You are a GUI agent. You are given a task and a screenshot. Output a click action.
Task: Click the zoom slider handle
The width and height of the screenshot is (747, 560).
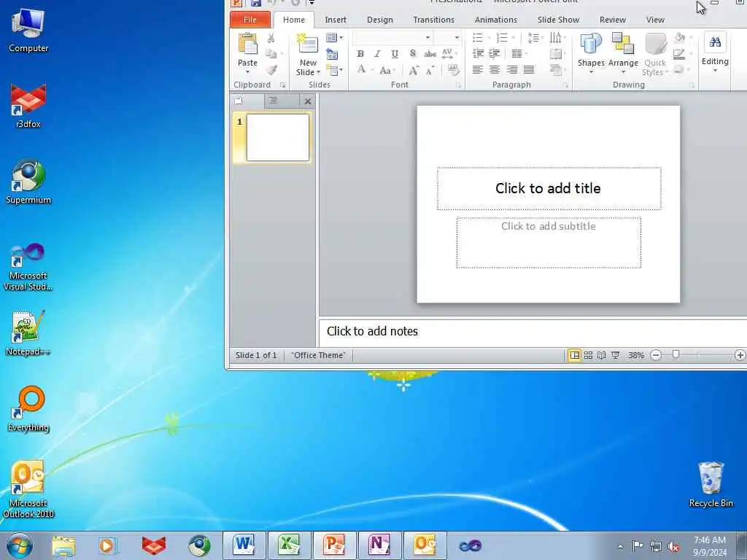pos(676,355)
